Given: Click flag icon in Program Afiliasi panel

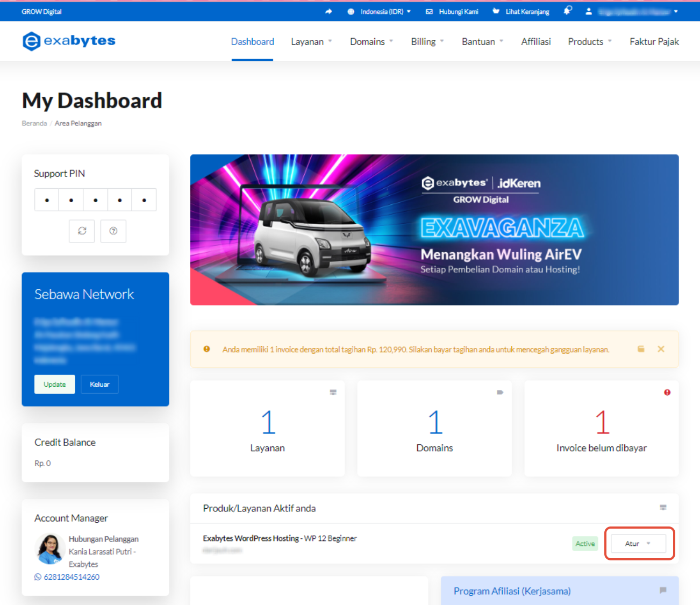Looking at the screenshot, I should 663,590.
